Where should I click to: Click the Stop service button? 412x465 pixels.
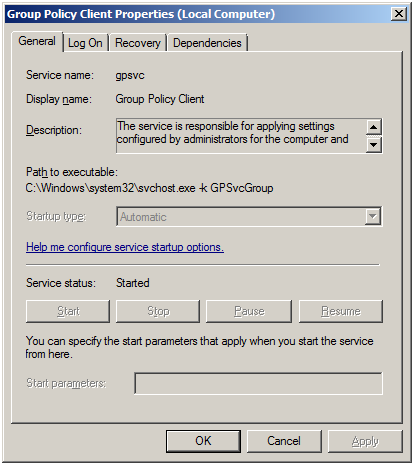(x=158, y=311)
